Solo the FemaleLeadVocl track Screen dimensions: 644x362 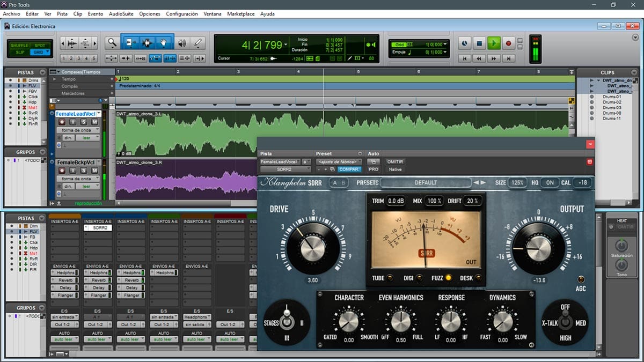(84, 122)
